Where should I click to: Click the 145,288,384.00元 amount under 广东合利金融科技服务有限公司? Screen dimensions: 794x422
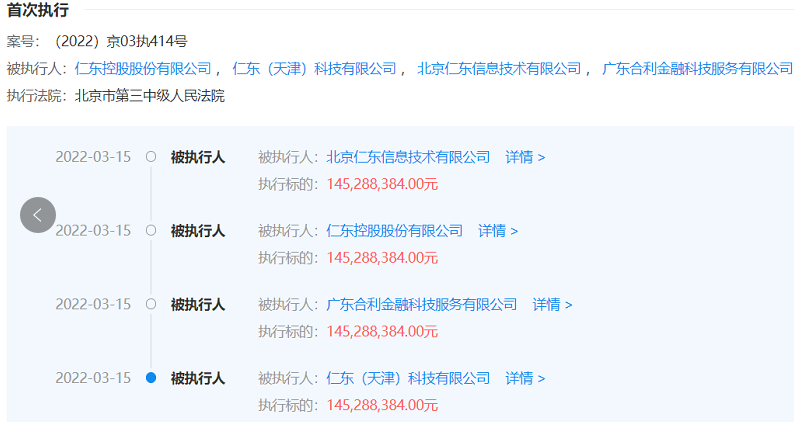[382, 331]
